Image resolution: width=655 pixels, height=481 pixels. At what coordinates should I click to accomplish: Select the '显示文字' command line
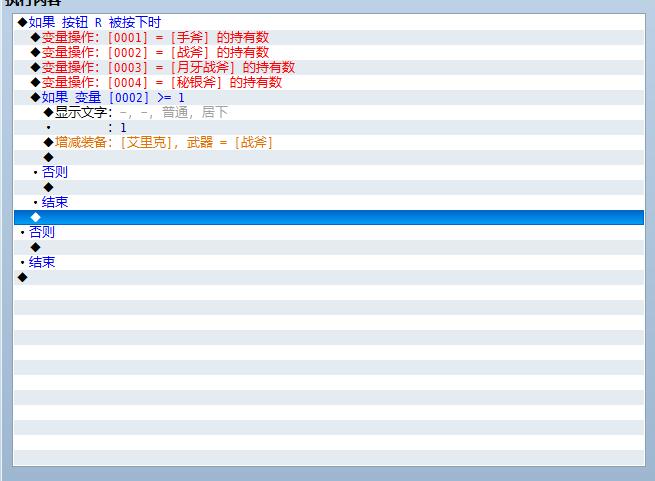click(329, 112)
